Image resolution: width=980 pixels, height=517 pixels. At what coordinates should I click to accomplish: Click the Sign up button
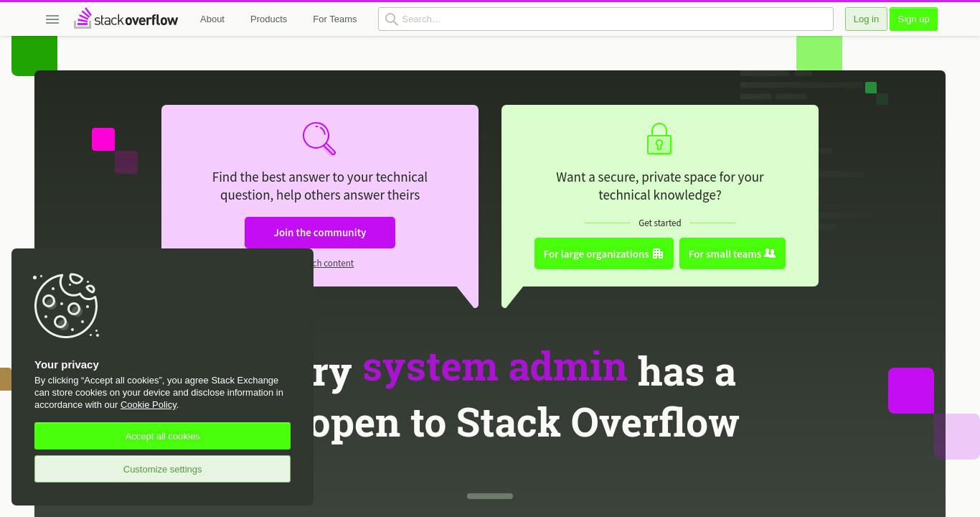[913, 19]
